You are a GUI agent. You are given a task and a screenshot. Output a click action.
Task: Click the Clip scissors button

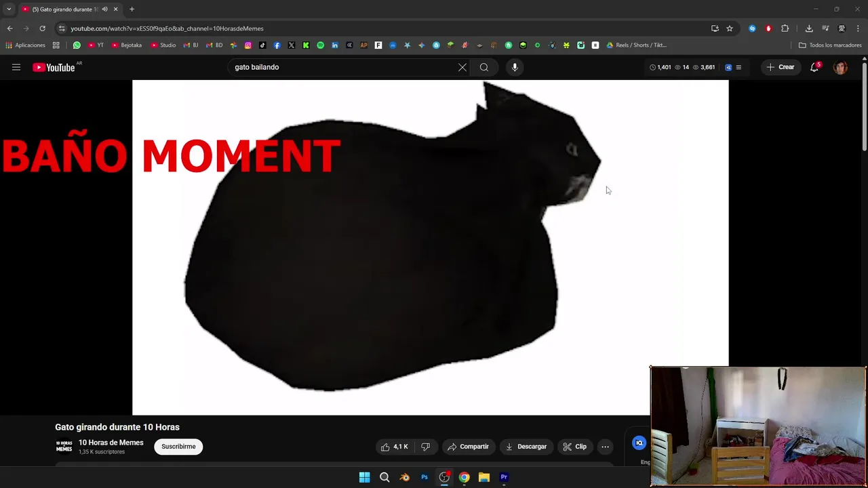[574, 447]
